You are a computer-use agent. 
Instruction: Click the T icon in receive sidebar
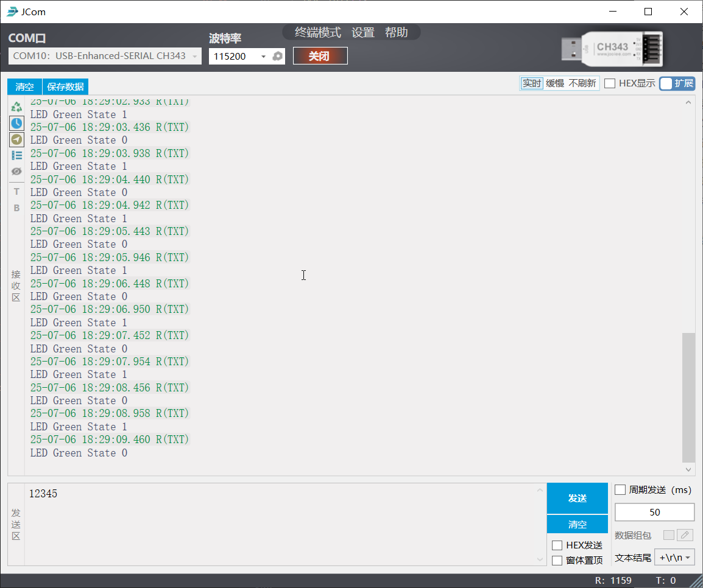tap(16, 192)
